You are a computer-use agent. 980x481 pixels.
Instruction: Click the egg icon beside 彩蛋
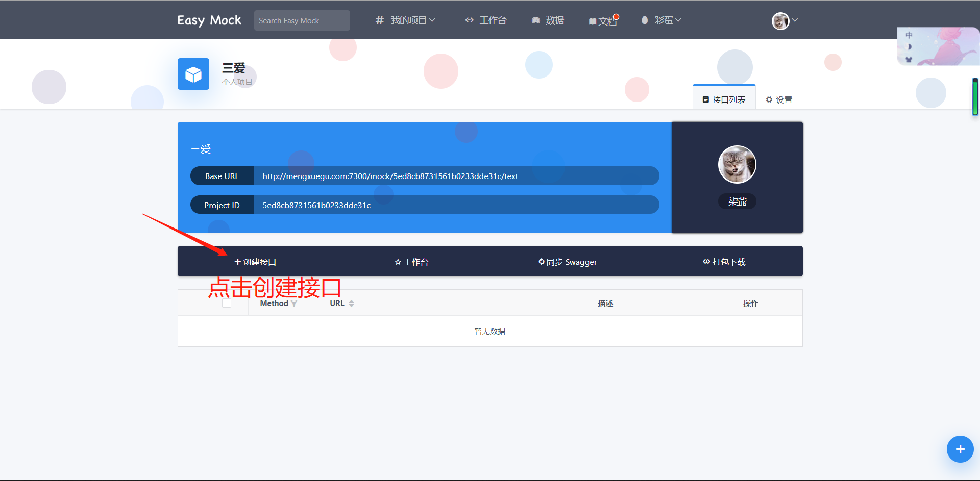(645, 20)
